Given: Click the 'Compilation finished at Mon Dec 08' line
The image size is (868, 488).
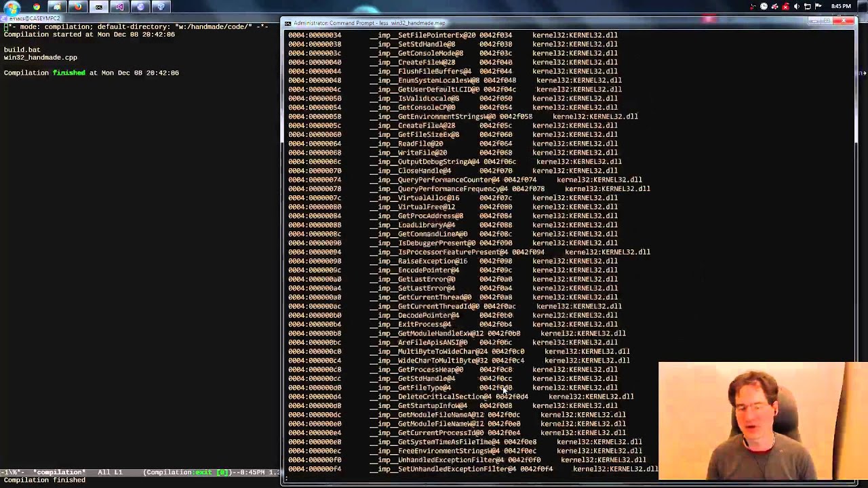Looking at the screenshot, I should pos(91,73).
